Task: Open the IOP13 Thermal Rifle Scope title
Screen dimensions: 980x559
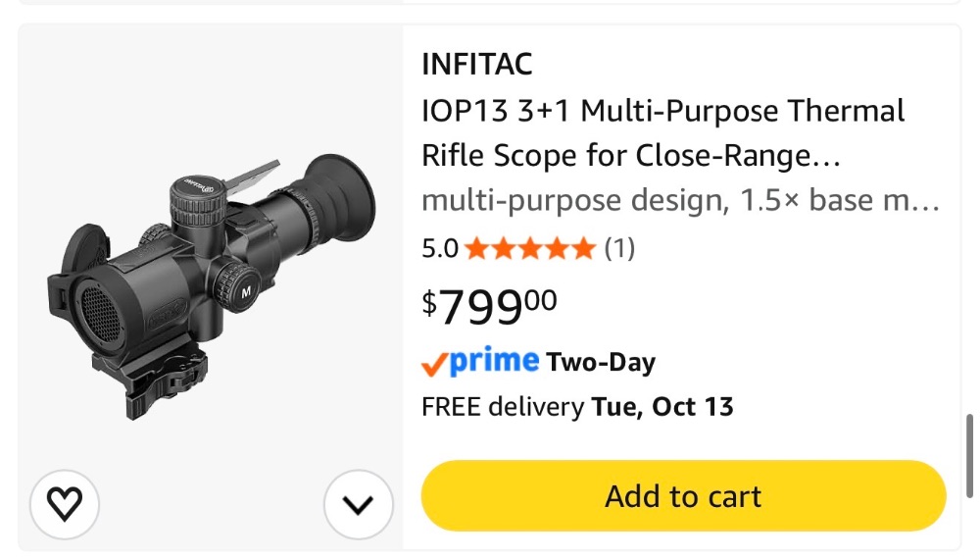Action: (x=662, y=133)
